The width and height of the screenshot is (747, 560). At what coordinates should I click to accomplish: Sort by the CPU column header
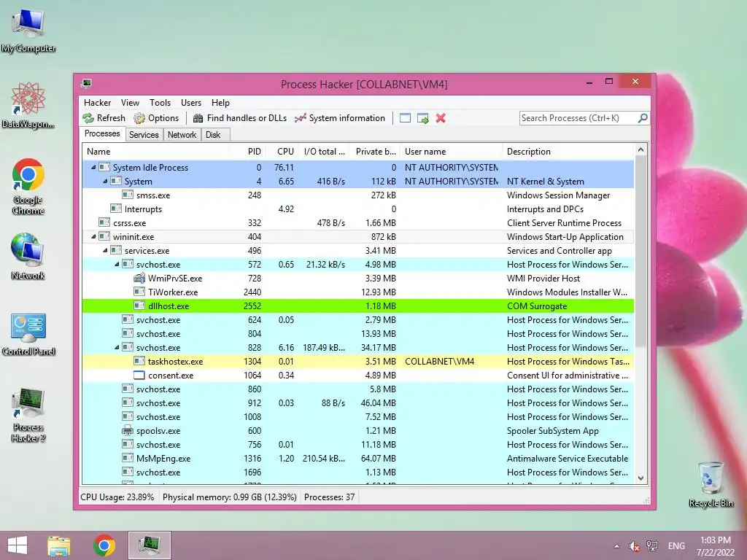point(281,152)
